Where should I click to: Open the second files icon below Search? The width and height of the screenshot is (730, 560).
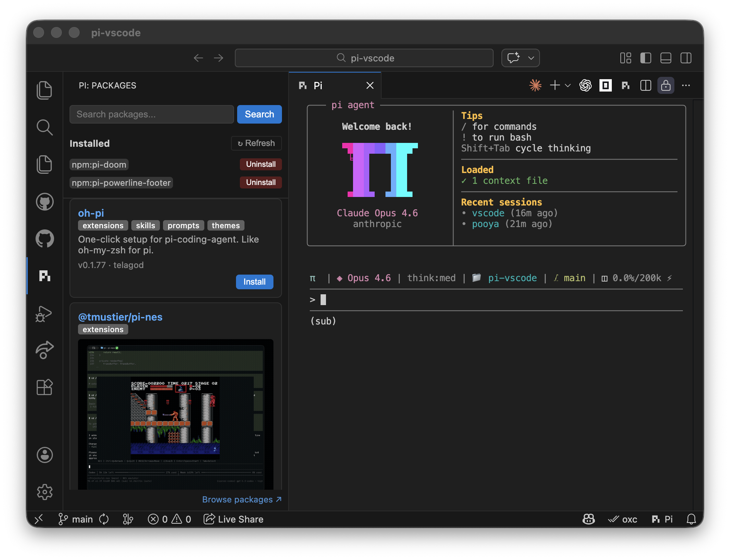(x=44, y=165)
